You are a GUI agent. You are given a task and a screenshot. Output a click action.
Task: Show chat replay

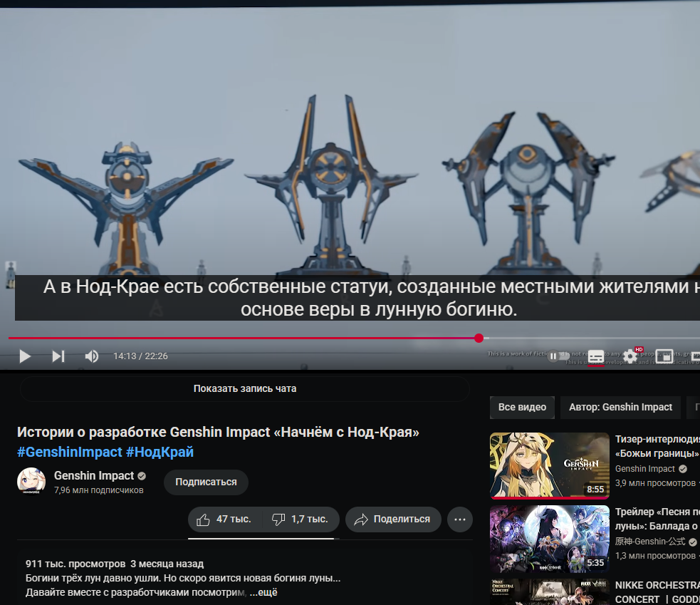[245, 389]
